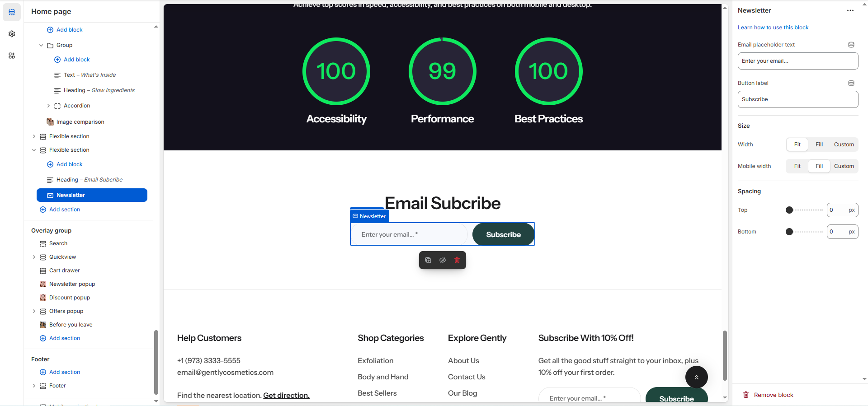Set Width option to Custom
The width and height of the screenshot is (868, 406).
click(844, 145)
